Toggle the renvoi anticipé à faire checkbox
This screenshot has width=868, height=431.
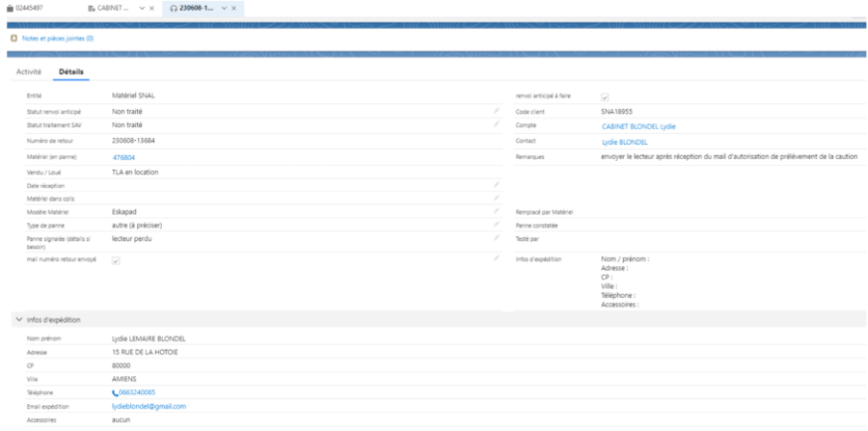(605, 96)
